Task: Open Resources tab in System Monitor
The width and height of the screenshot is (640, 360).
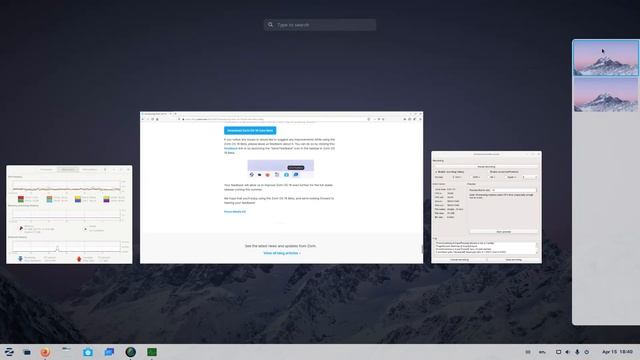Action: pos(68,169)
